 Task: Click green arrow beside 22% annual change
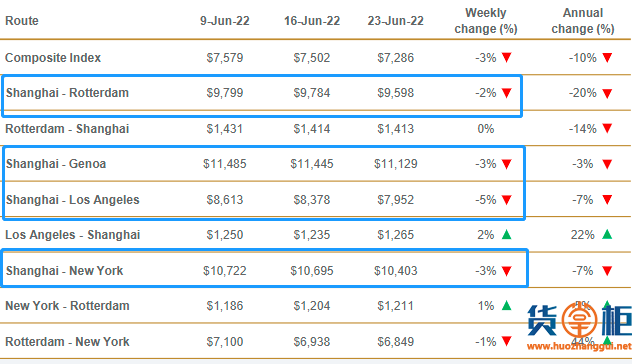607,234
